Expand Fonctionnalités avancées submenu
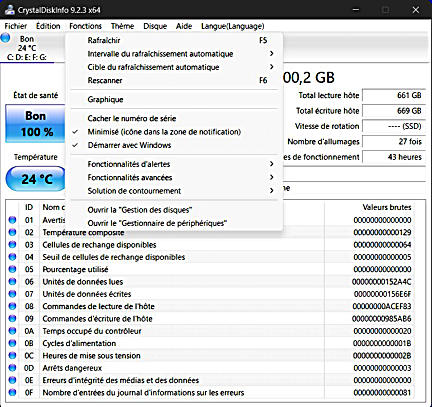The image size is (432, 407). 174,177
